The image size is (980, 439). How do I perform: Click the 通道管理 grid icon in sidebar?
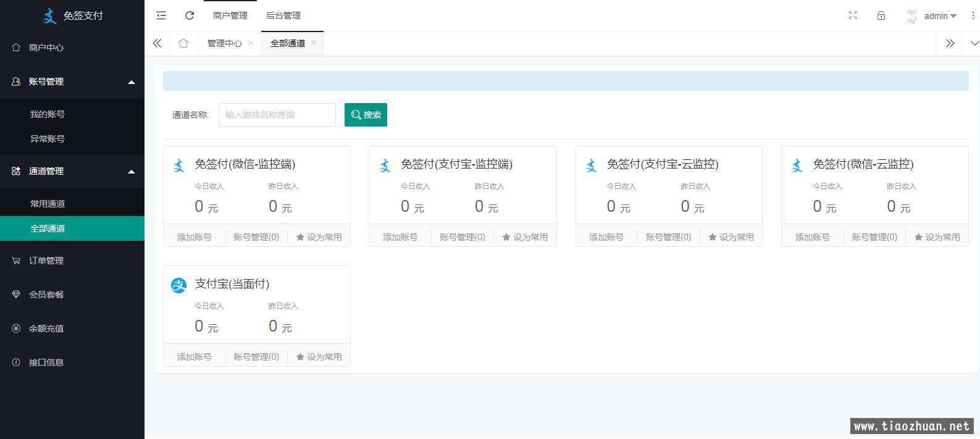pos(16,171)
